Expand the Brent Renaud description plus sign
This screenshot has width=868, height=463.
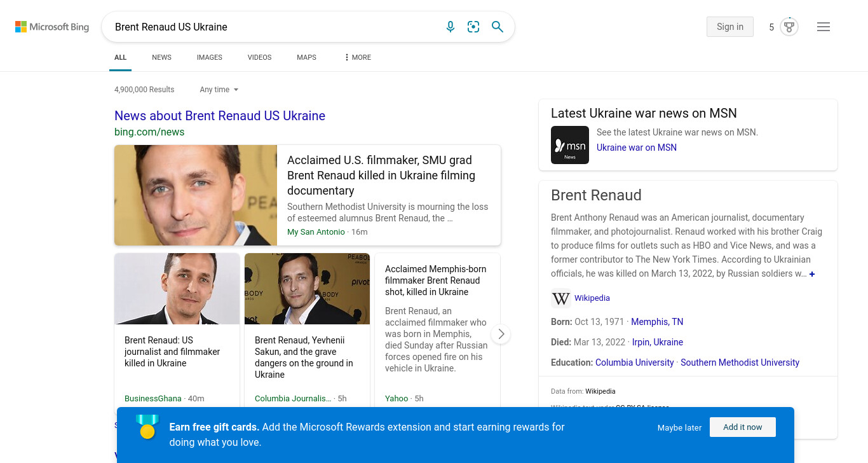click(x=812, y=274)
